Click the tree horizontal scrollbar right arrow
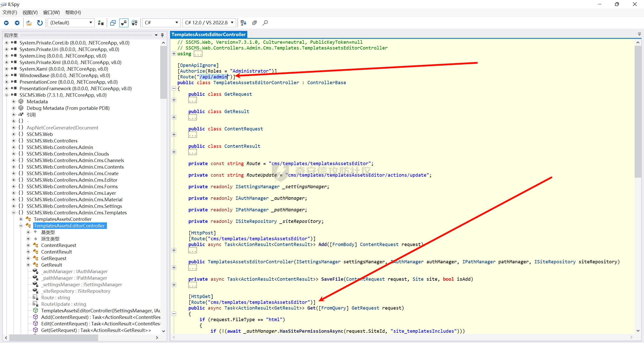Screen dimensions: 644x343 157,338
